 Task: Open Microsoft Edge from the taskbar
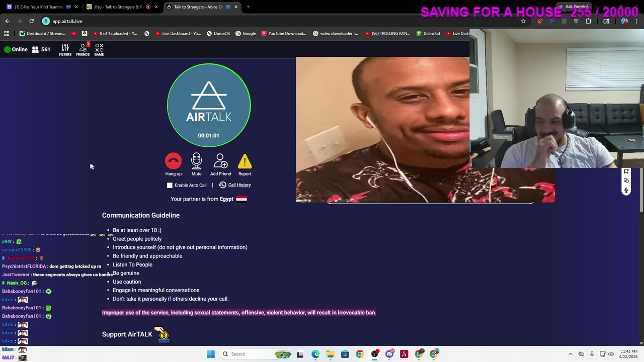pos(315,354)
